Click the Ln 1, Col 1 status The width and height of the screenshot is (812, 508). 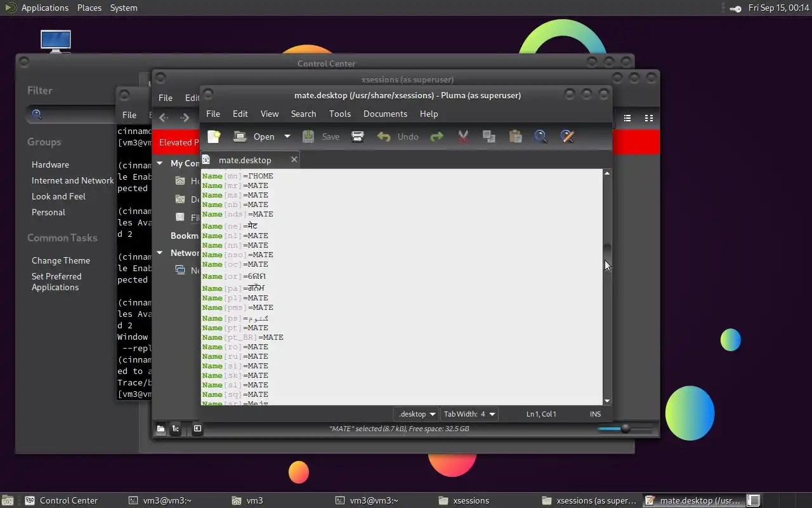coord(541,414)
